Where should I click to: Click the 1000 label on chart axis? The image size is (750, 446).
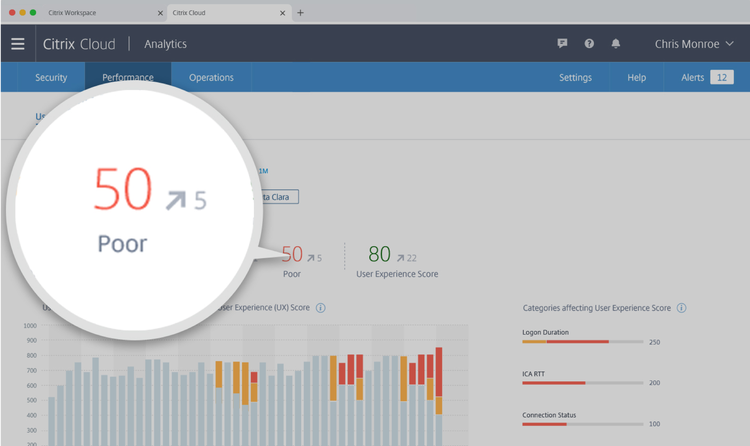(x=30, y=325)
